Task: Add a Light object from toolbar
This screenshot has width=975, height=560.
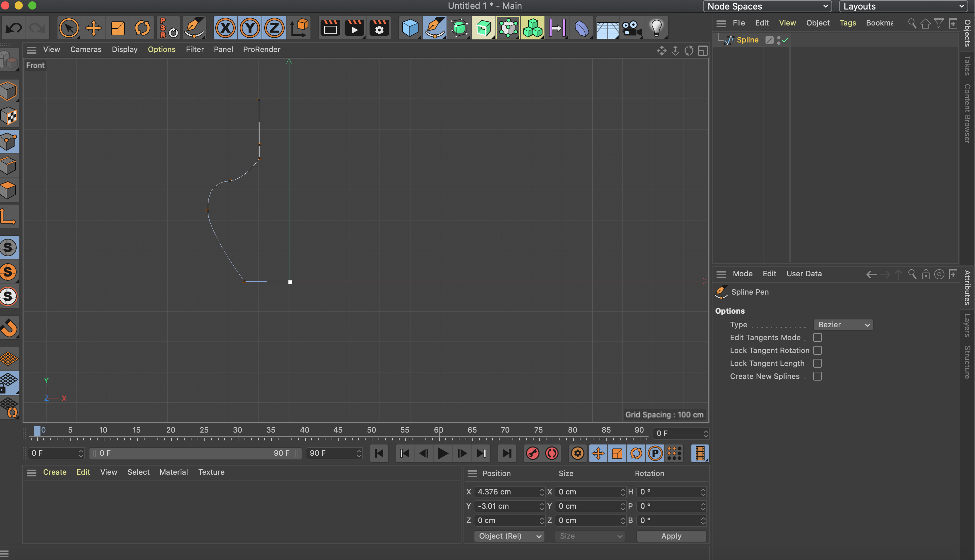Action: (x=656, y=28)
